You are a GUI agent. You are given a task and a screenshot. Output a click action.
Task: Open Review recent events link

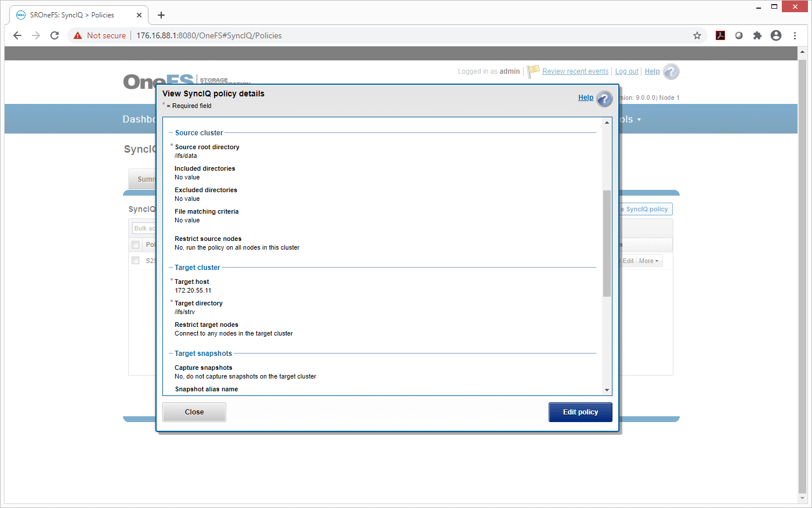pos(575,71)
